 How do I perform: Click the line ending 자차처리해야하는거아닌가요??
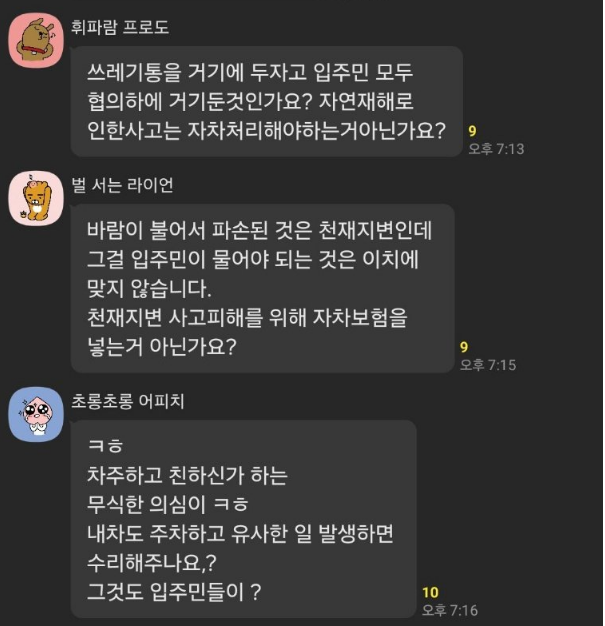(x=266, y=130)
